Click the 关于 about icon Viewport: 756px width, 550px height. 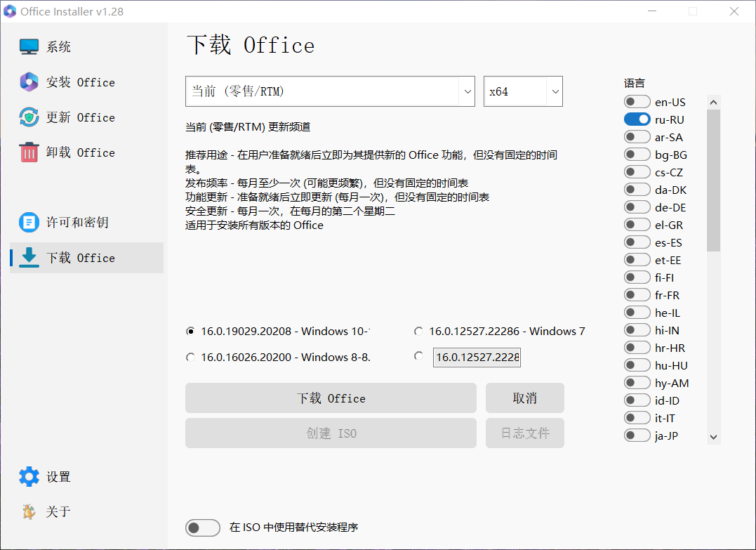tap(29, 511)
